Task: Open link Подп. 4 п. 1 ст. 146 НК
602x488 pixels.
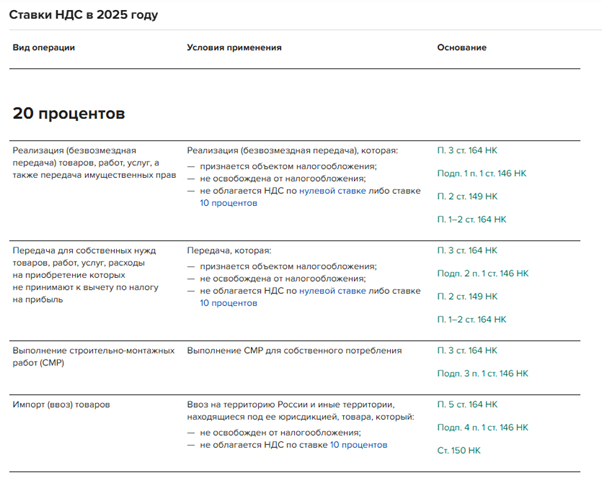Action: 482,427
